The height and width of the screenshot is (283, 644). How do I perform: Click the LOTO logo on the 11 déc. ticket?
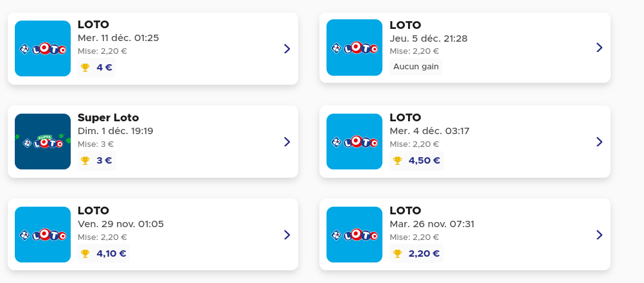point(42,49)
